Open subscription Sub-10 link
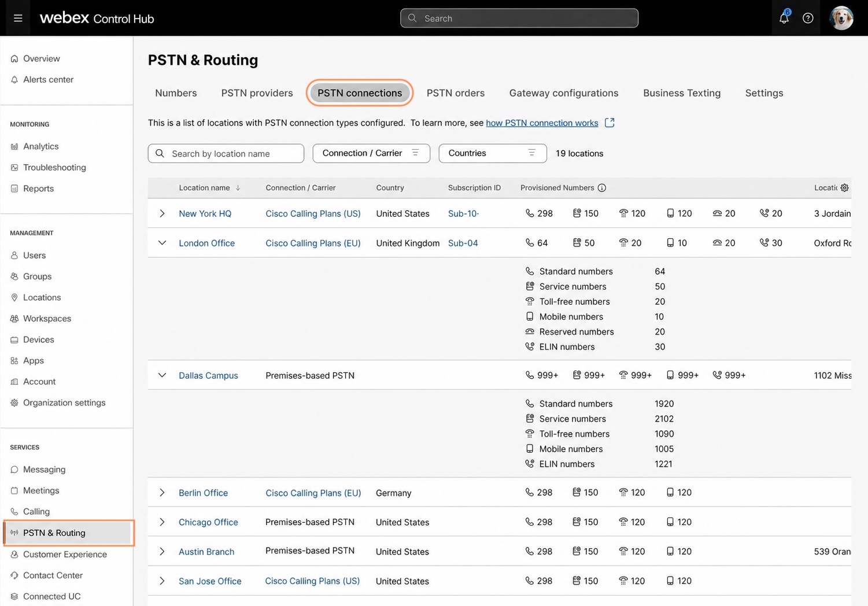 click(463, 213)
